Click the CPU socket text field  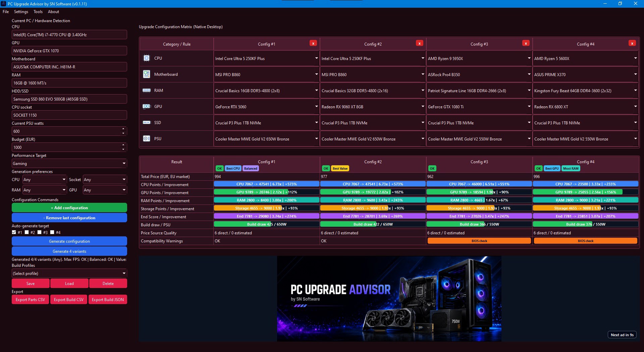[x=69, y=115]
